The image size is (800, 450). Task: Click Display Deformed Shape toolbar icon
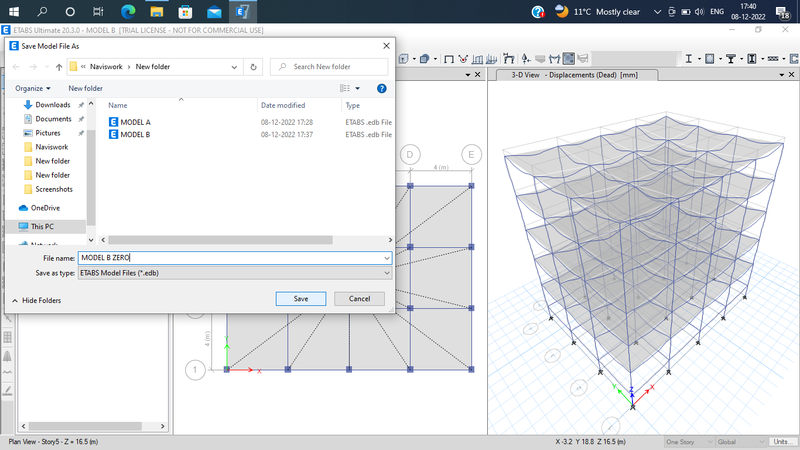click(463, 59)
